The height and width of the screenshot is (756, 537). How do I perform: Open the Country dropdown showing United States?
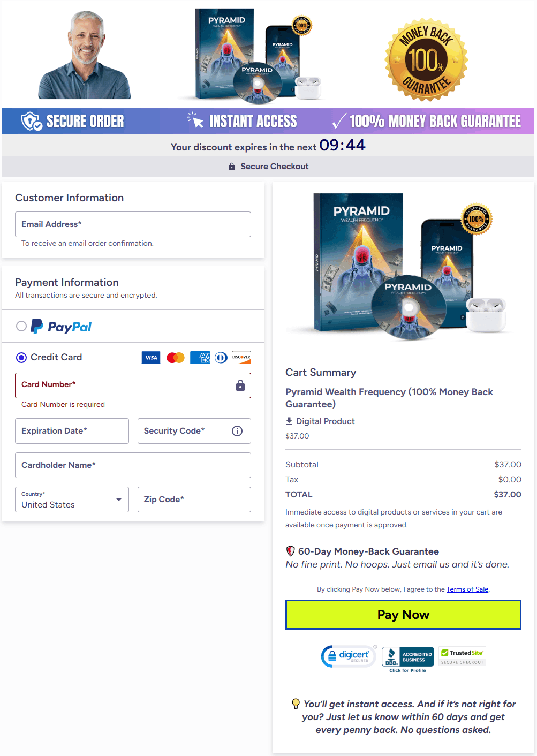click(72, 500)
